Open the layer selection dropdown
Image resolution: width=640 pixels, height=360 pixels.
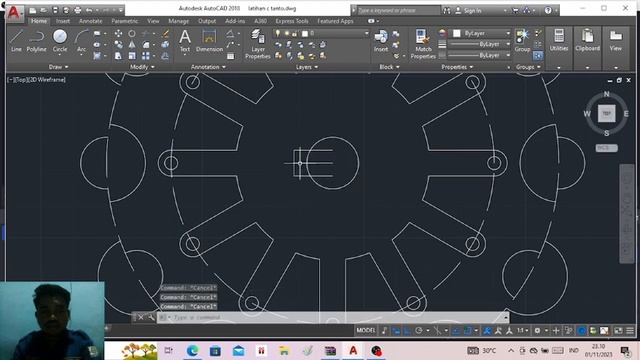[321, 33]
